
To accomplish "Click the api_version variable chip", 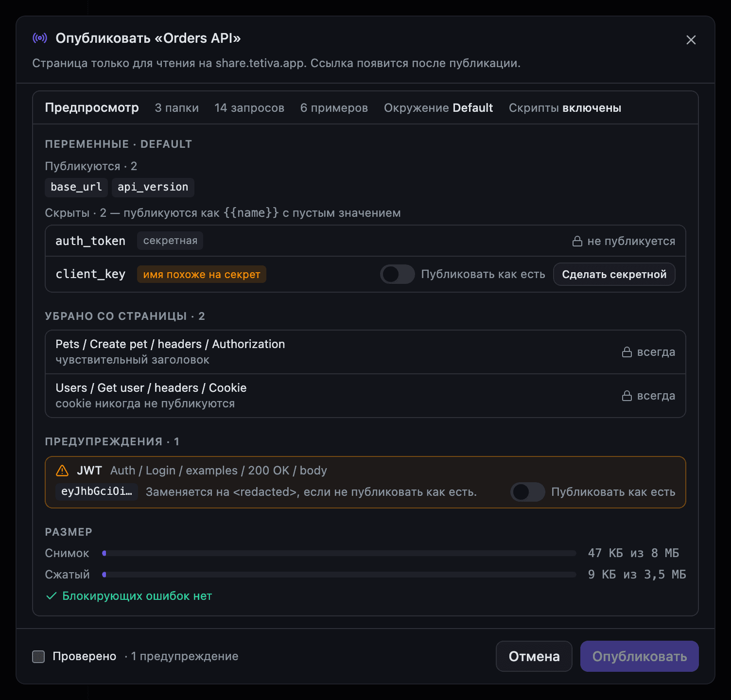I will pos(153,187).
